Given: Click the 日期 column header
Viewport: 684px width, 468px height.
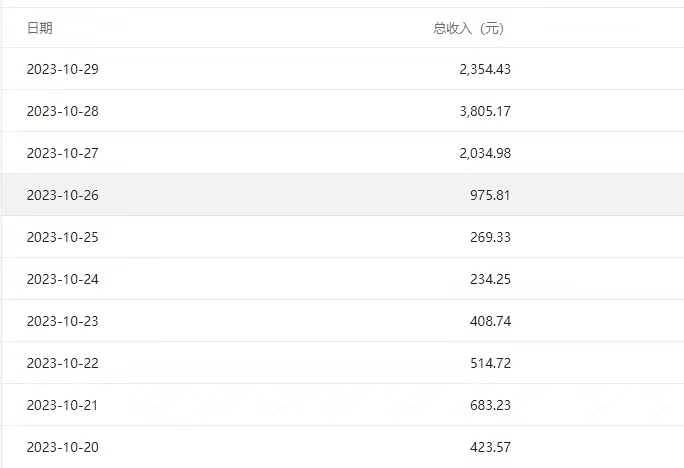Looking at the screenshot, I should (40, 28).
